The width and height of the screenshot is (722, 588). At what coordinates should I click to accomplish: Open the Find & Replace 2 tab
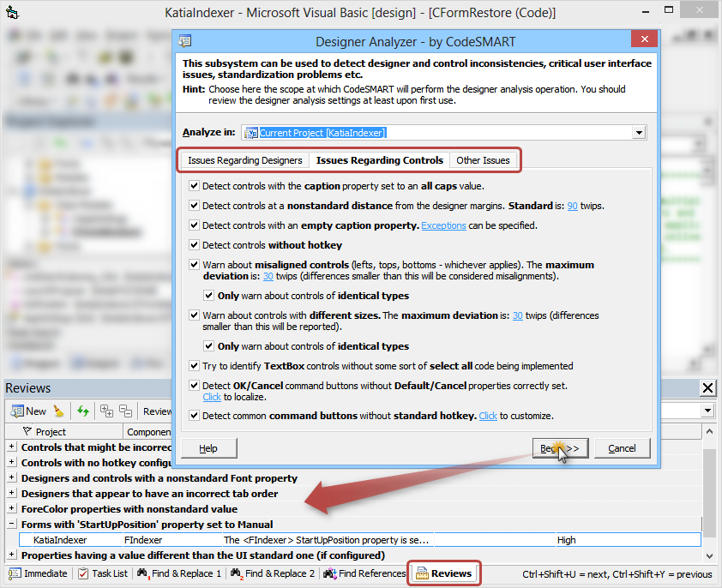coord(273,573)
